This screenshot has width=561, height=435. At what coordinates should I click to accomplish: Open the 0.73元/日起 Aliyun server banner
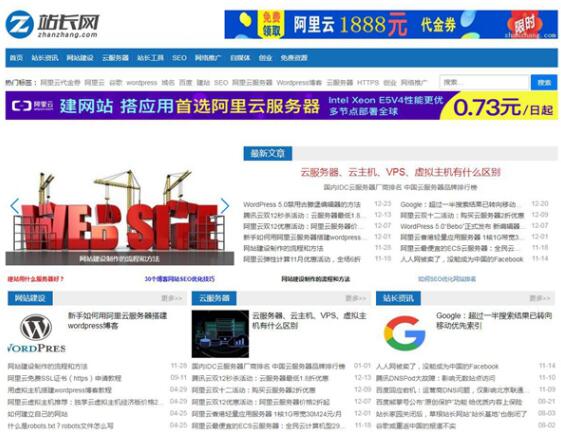(281, 106)
